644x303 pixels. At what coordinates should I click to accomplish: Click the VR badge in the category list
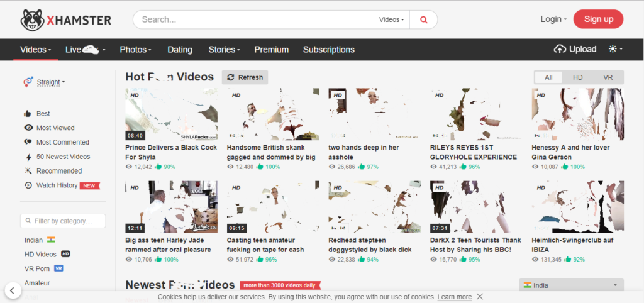coord(58,268)
